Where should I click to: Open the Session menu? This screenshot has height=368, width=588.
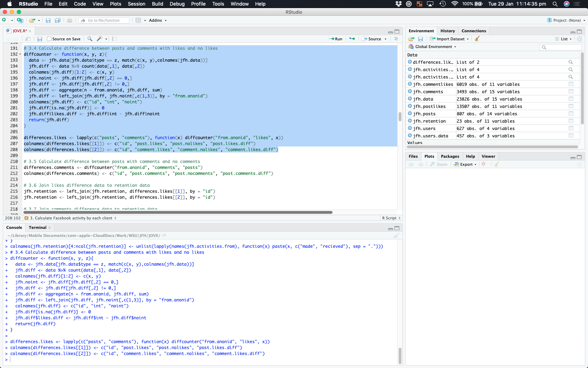136,4
